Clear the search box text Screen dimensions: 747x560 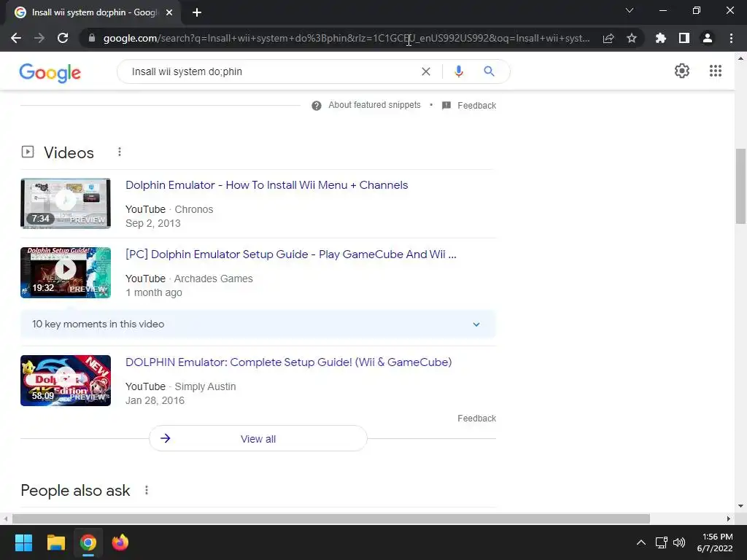pos(426,71)
